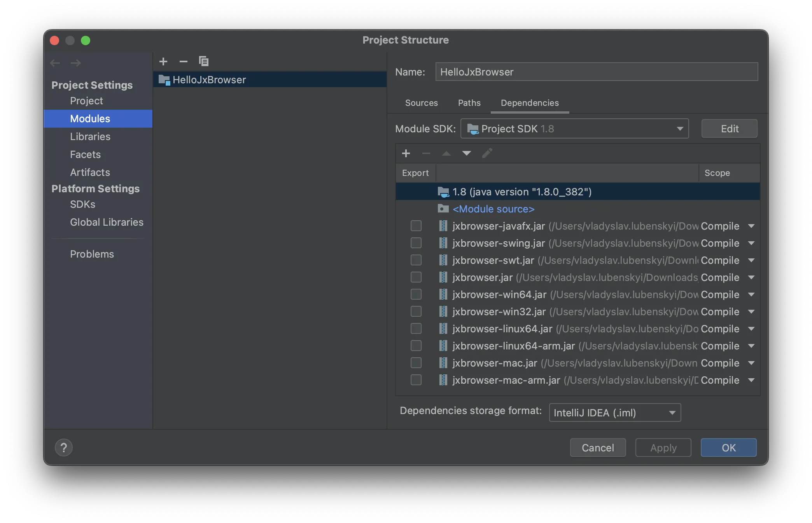Click the add dependency plus icon
The image size is (812, 523).
tap(405, 153)
